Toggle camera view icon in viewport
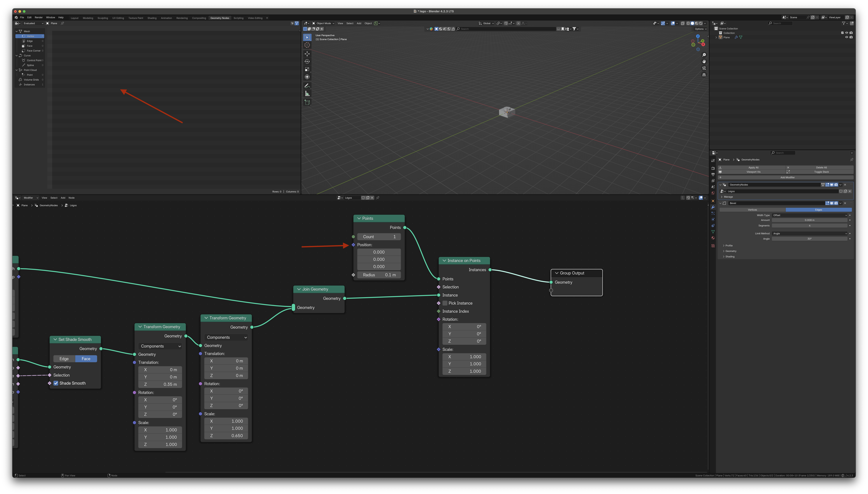The image size is (868, 494). click(x=704, y=68)
